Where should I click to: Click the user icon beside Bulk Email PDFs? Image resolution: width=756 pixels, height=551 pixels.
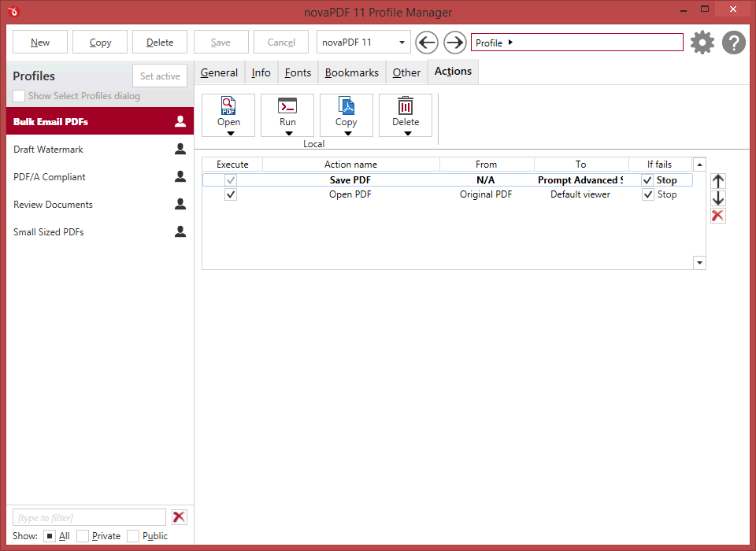180,121
